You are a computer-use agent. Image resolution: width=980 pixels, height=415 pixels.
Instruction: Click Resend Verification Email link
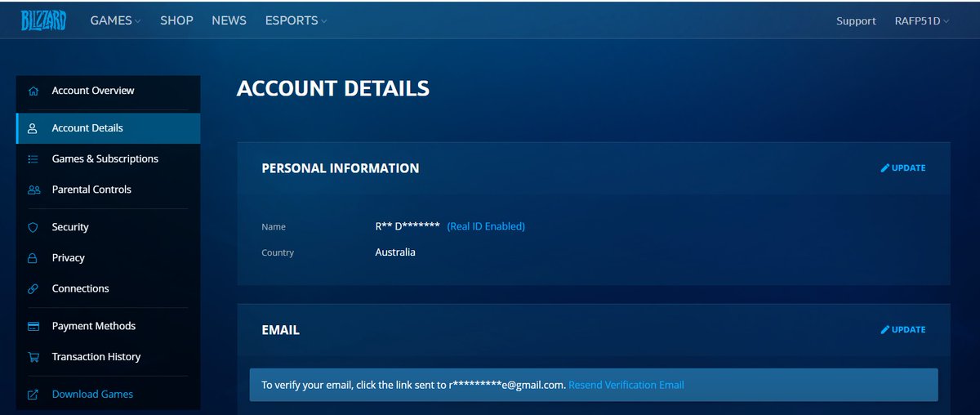click(x=626, y=385)
